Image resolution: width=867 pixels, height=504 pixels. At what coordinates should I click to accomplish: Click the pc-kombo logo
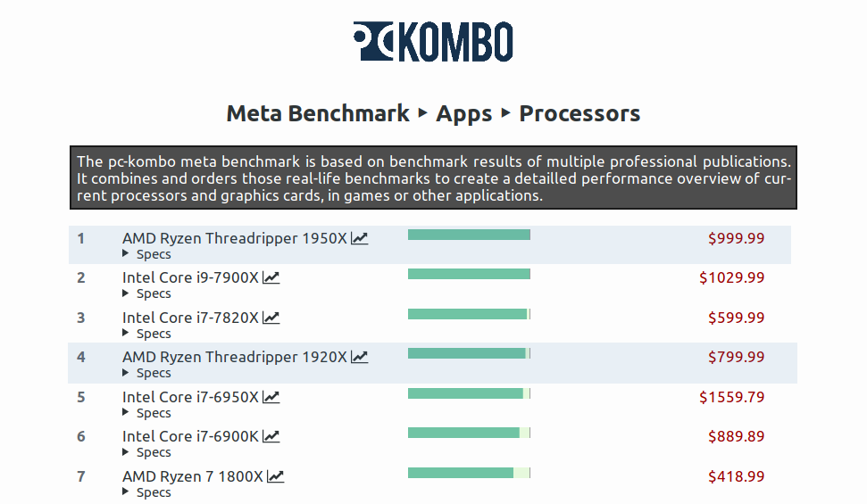(433, 41)
